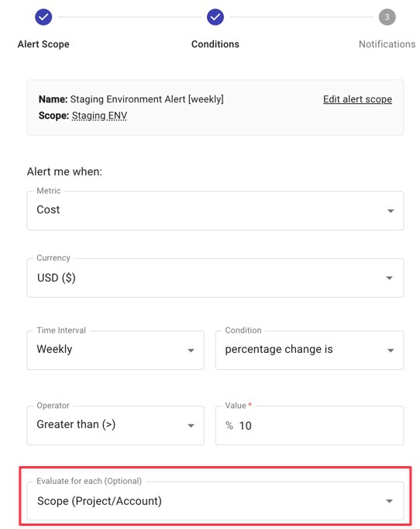Screen dimensions: 420x529
Task: Open the Cost metric dropdown
Action: pyautogui.click(x=215, y=210)
